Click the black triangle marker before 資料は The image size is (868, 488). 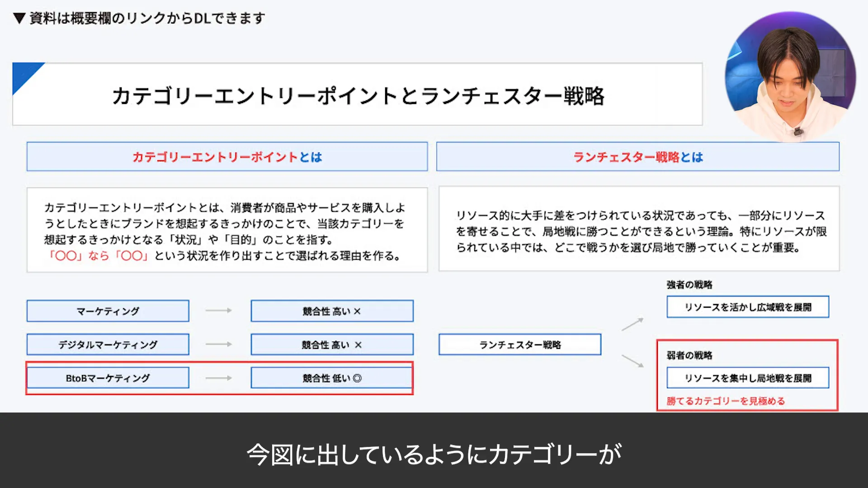click(19, 18)
